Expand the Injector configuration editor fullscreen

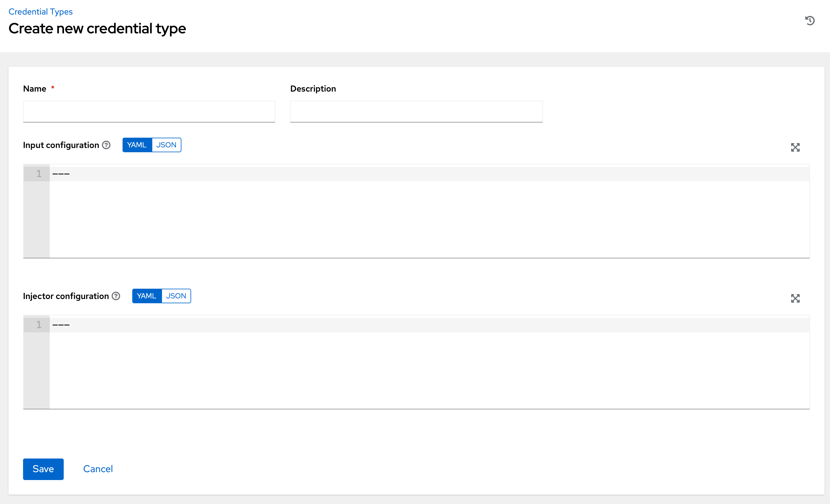pyautogui.click(x=795, y=298)
